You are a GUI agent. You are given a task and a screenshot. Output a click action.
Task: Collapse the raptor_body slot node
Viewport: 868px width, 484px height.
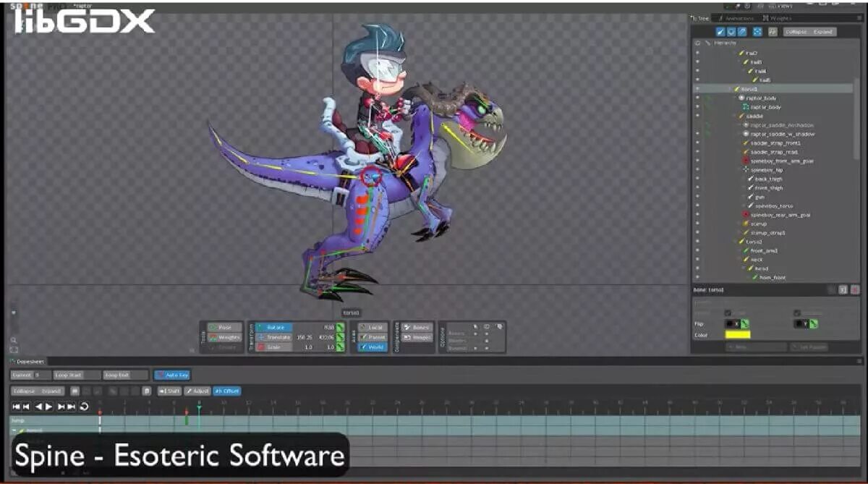coord(735,98)
